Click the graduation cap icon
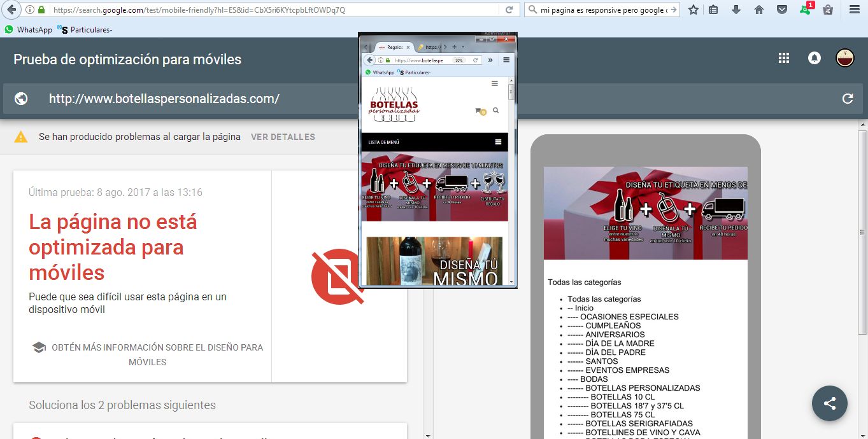The width and height of the screenshot is (868, 439). (39, 347)
